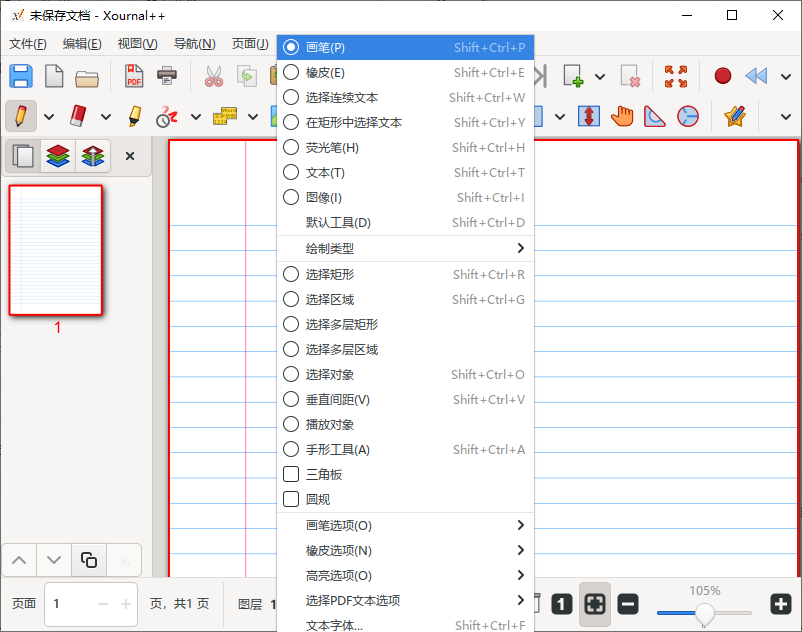Show page preview tab in the sidebar

click(23, 156)
